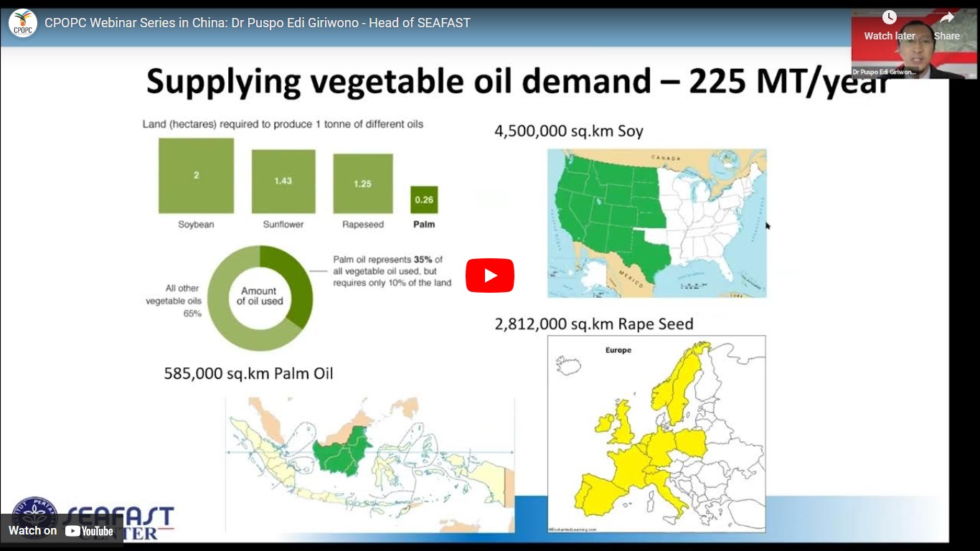Click the 'Amount of oil used' donut chart
This screenshot has width=980, height=551.
pyautogui.click(x=260, y=297)
